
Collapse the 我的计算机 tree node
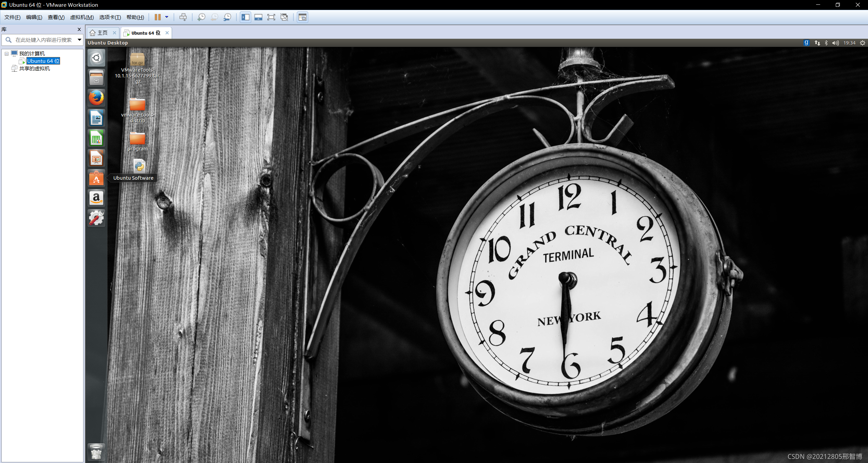[x=6, y=54]
